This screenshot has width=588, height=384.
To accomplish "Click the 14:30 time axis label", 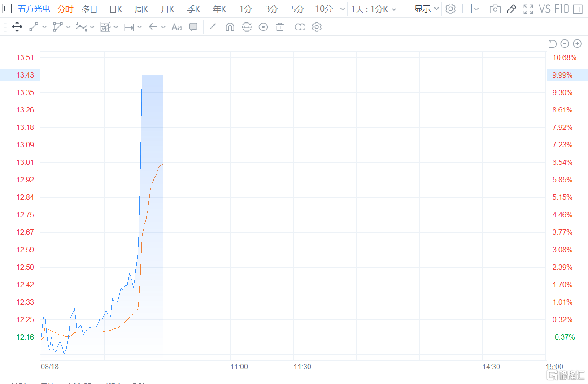I will 491,367.
